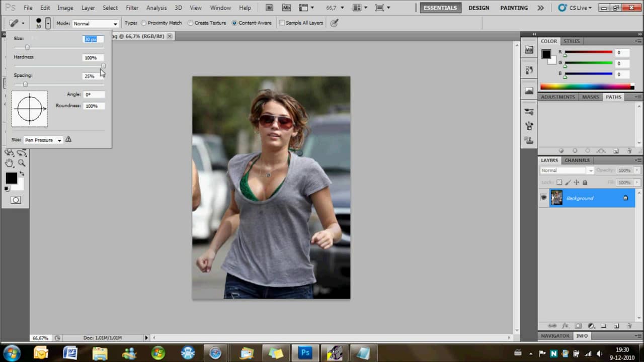Enable Sample All Layers checkbox
Screen dimensions: 644x362
[282, 23]
